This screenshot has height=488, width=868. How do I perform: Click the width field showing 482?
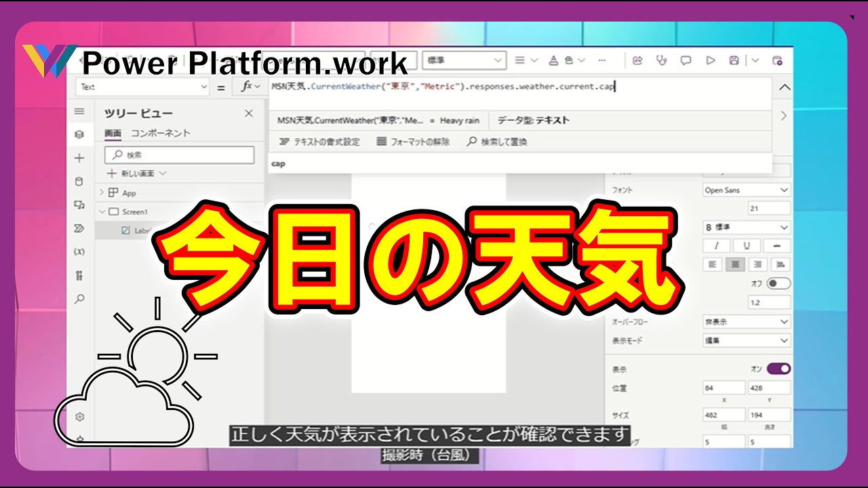click(x=724, y=415)
